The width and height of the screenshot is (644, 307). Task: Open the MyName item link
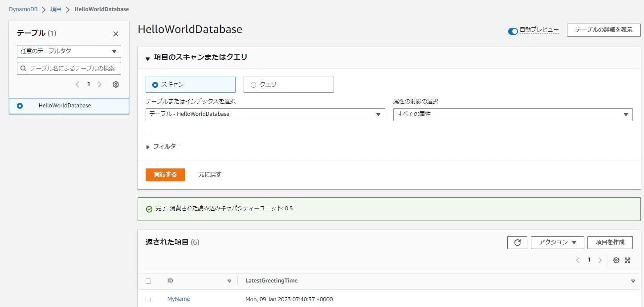(179, 299)
